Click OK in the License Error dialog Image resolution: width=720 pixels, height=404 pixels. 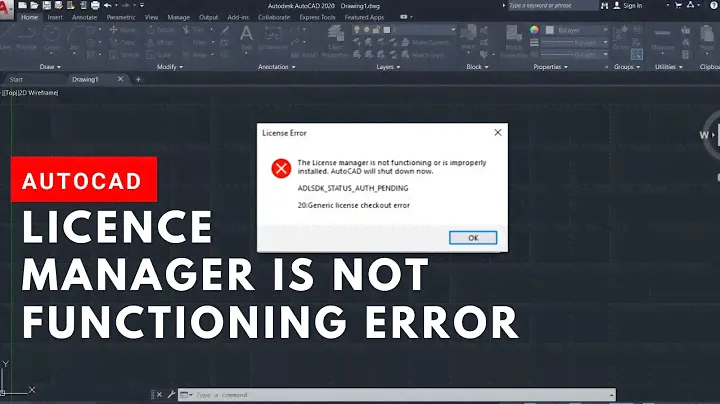473,237
